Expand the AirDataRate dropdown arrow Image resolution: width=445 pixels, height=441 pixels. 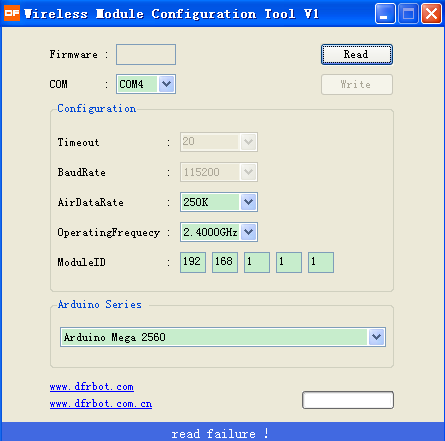pyautogui.click(x=248, y=202)
